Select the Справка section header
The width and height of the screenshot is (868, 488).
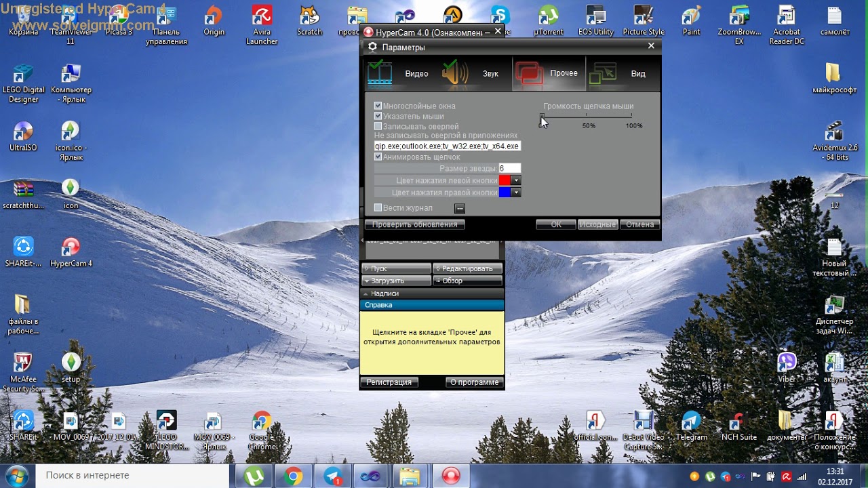click(x=432, y=305)
